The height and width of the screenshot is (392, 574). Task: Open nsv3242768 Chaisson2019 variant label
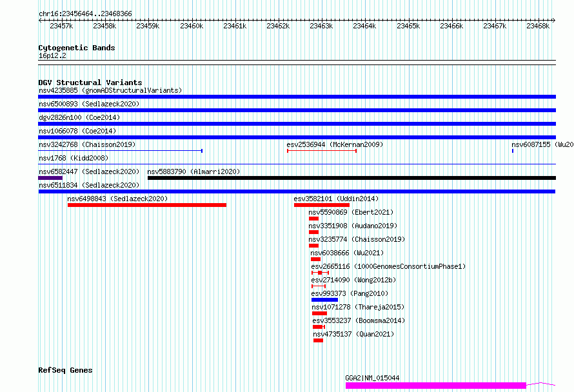click(x=87, y=144)
